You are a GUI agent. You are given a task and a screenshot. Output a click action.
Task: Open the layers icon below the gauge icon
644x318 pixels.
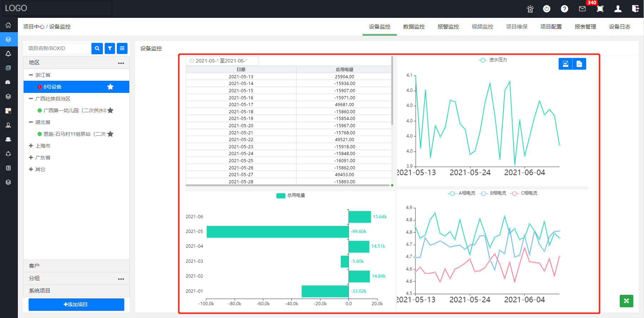8,96
